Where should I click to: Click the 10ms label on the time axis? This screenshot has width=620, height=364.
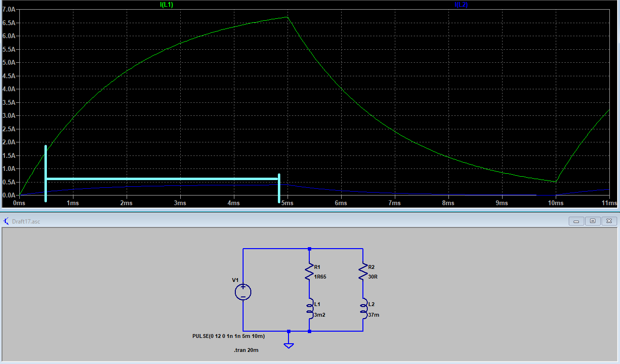point(556,203)
